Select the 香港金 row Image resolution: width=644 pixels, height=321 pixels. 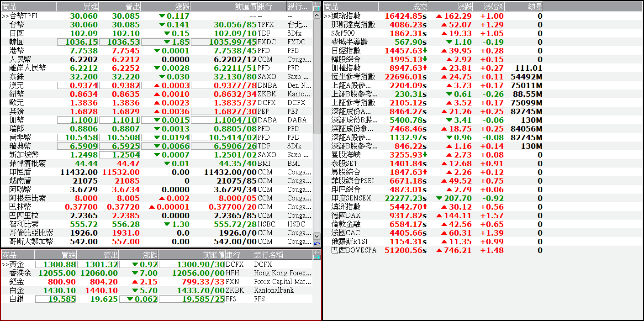click(157, 273)
